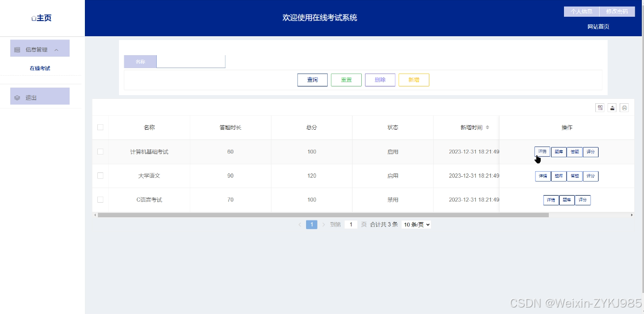Open 详情 for 计算机基础考试
Screen dimensions: 644x314
[x=542, y=151]
